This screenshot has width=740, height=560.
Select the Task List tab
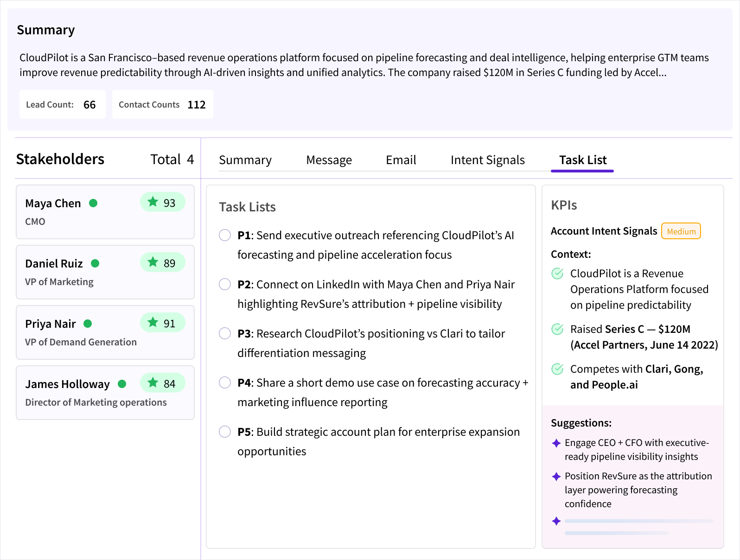pyautogui.click(x=583, y=160)
